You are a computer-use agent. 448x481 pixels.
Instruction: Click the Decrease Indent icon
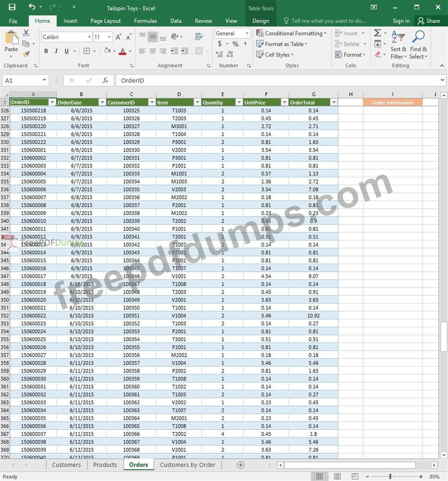[175, 51]
